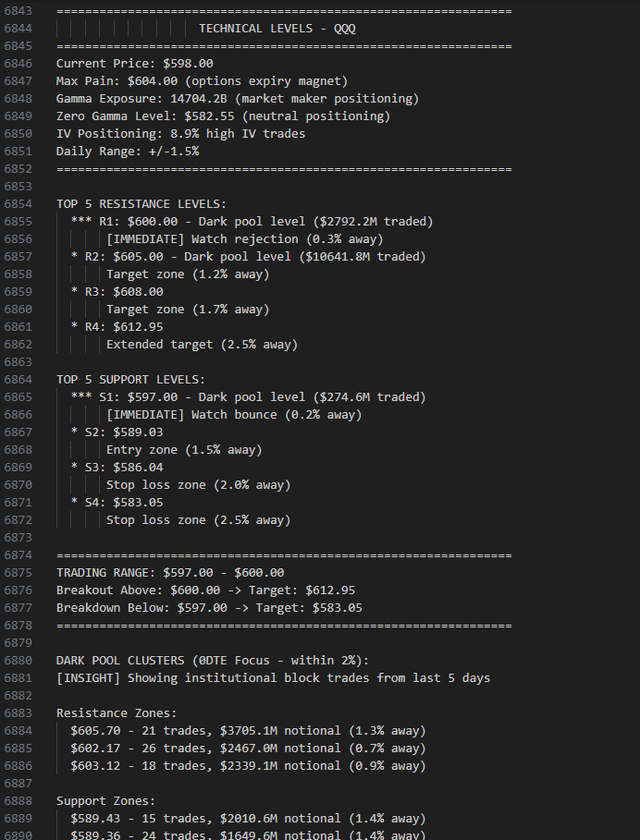Click the Daily Range +/-1.5% text
Viewport: 640px width, 840px height.
point(127,151)
